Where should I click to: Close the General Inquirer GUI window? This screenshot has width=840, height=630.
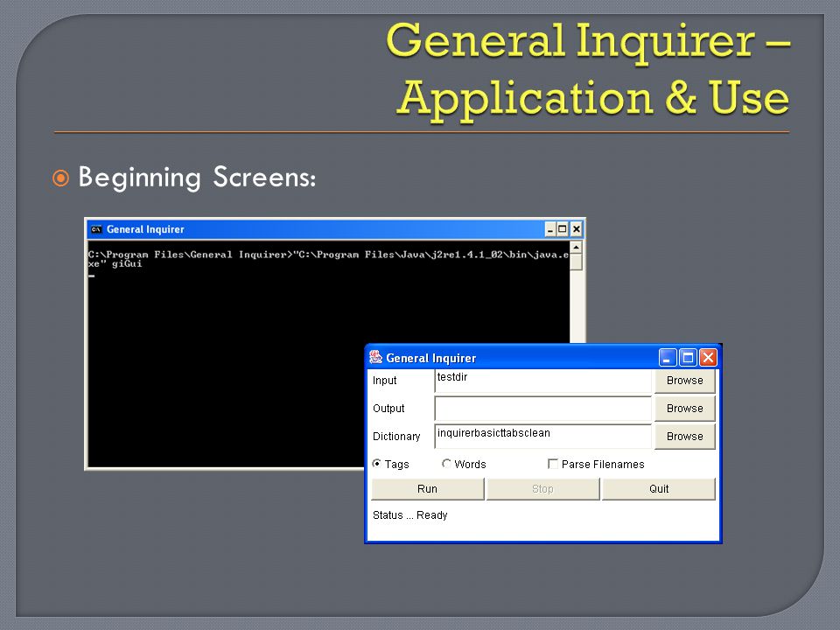(x=708, y=357)
